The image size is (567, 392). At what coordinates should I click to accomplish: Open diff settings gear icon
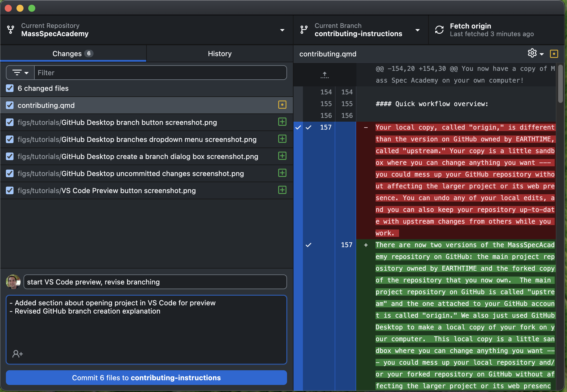tap(532, 53)
